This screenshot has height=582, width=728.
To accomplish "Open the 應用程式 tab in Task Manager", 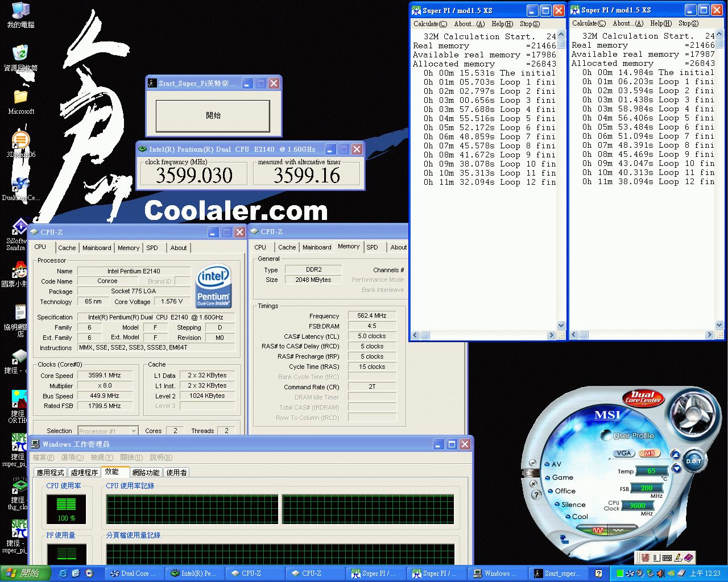I will (x=50, y=472).
